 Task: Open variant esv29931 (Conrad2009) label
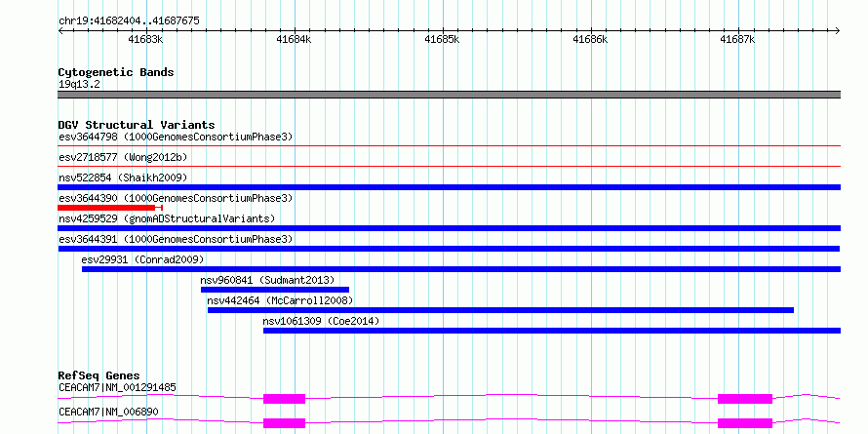click(x=142, y=259)
